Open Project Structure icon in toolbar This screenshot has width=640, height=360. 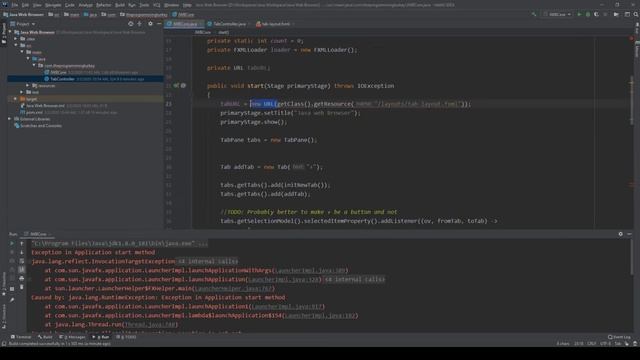point(627,14)
